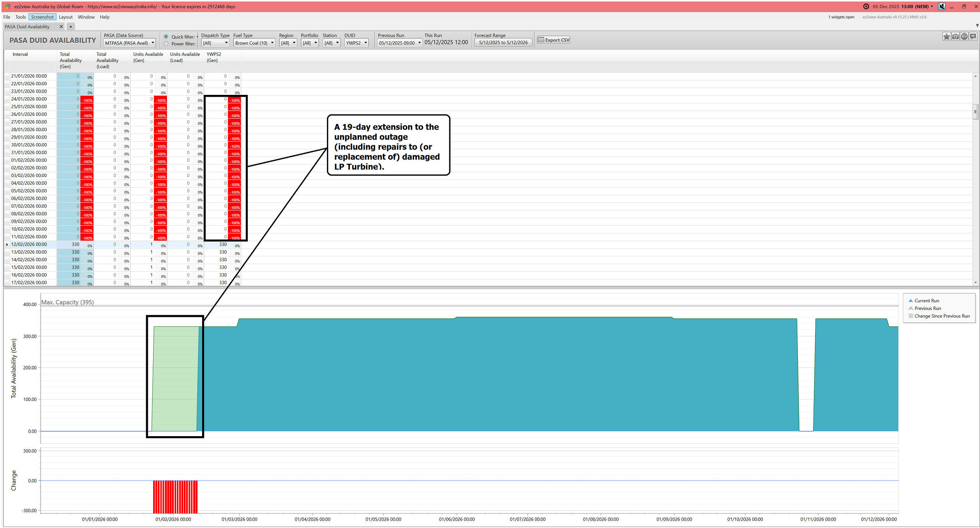
Task: Expand the Previous Run date dropdown
Action: [x=400, y=43]
